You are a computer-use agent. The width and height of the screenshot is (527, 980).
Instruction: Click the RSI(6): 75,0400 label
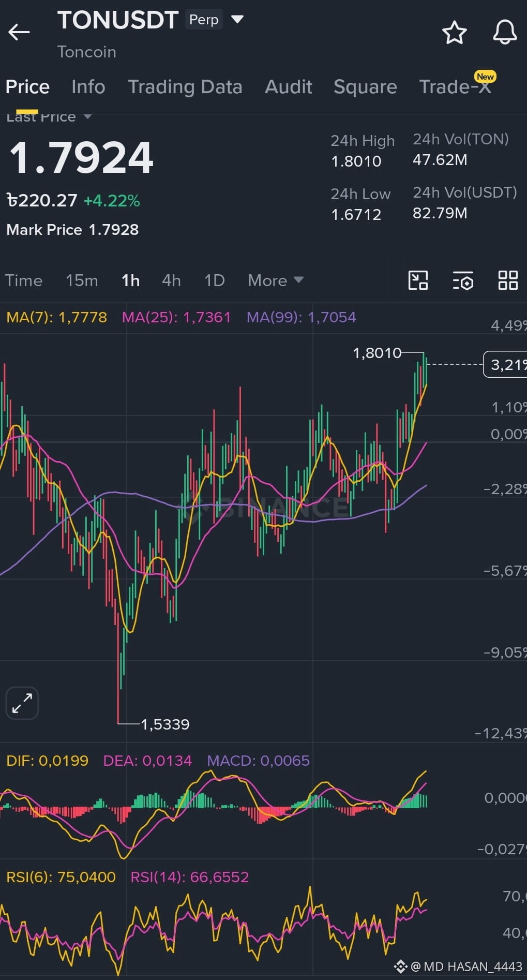coord(61,877)
